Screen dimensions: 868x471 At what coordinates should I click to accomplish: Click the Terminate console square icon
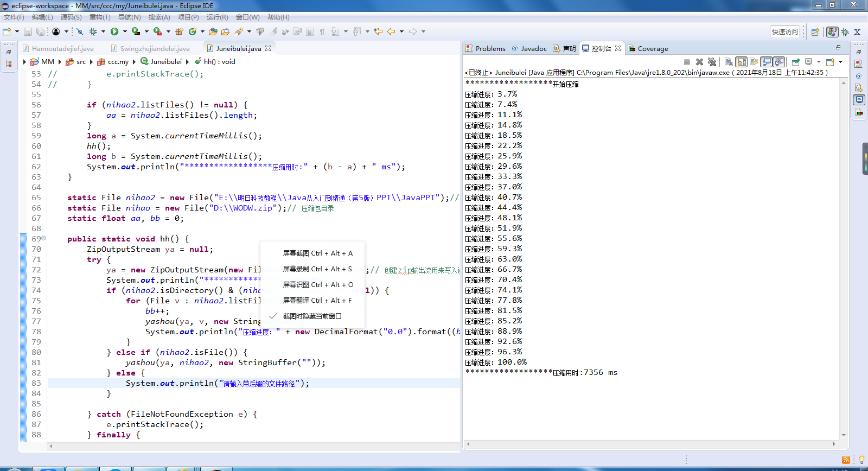pos(687,62)
